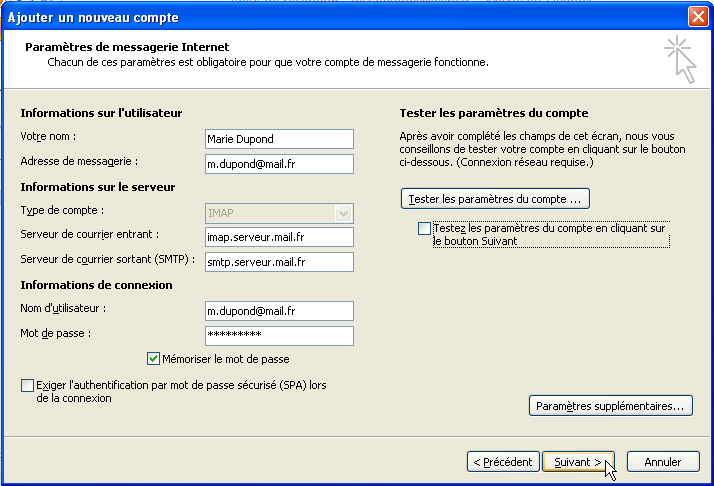Focus the Nom d'utilisateur field

pyautogui.click(x=279, y=311)
